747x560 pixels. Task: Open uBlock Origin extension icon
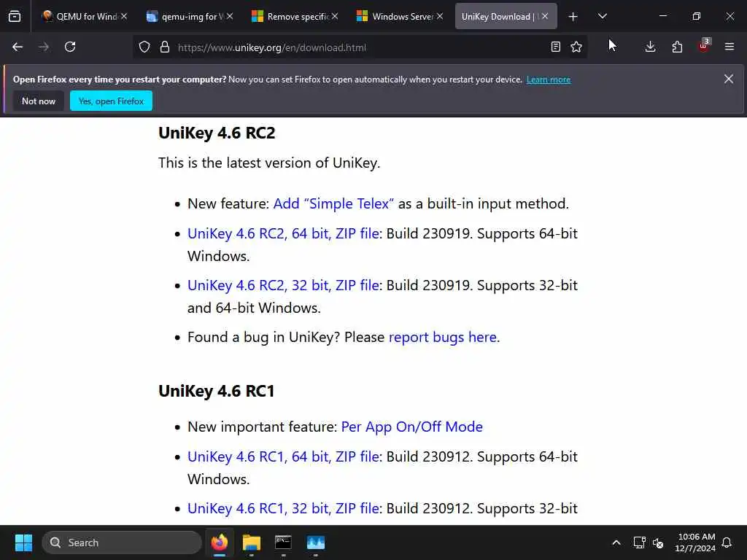pos(704,46)
